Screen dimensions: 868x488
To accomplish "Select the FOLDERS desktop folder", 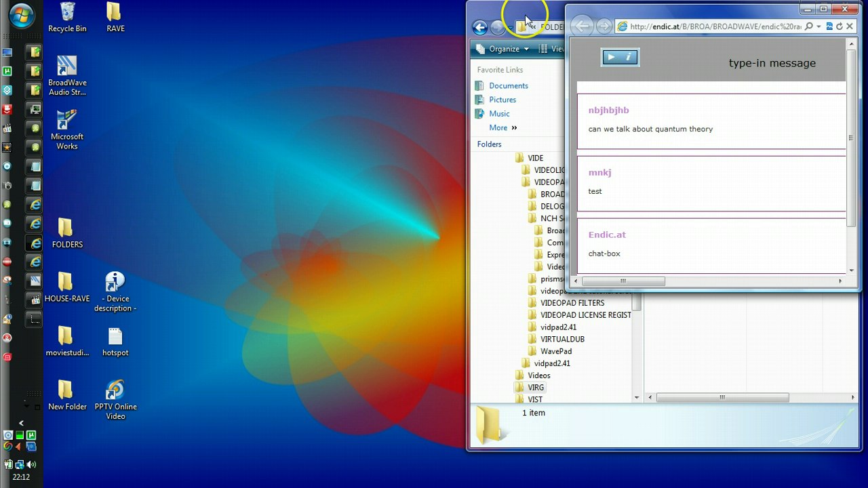I will point(67,233).
